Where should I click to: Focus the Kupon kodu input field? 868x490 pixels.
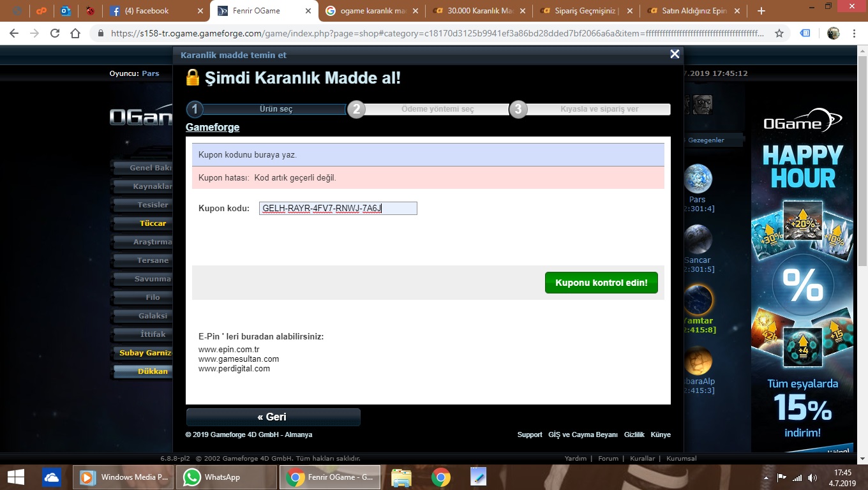[x=338, y=208]
